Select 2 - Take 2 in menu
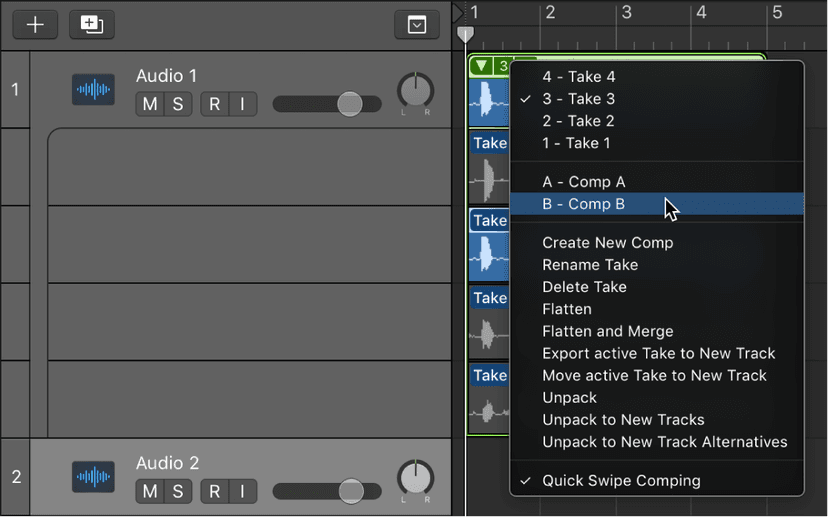 (657, 121)
